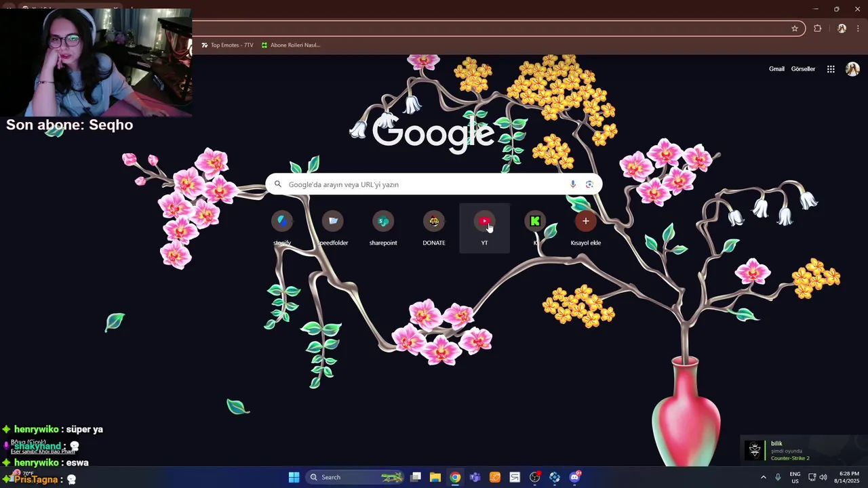The height and width of the screenshot is (488, 868).
Task: Open the speedfolder shortcut
Action: (333, 228)
